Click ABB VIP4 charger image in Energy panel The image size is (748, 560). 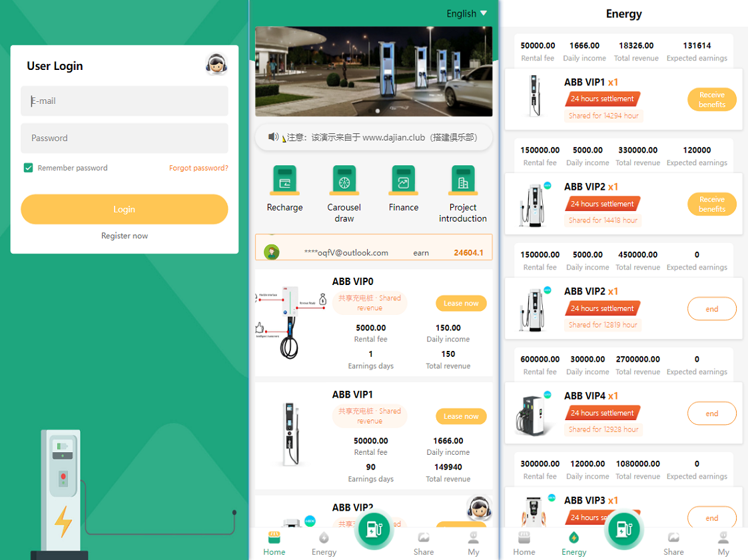[x=534, y=414]
